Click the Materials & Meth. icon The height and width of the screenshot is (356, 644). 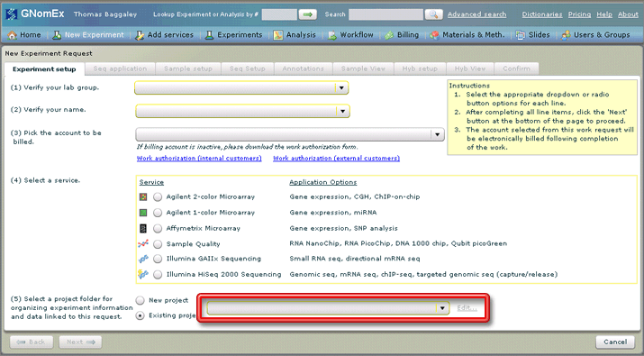(x=434, y=35)
